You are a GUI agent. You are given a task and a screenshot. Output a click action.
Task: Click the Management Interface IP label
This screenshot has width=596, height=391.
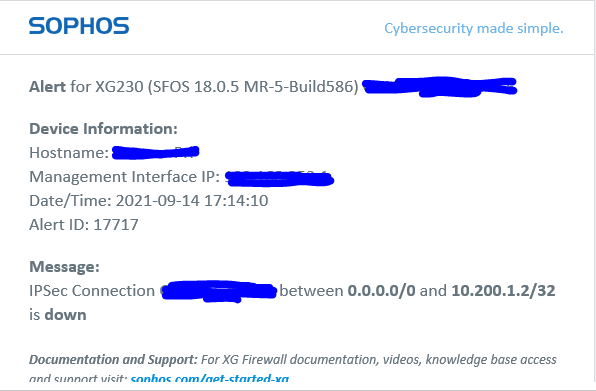(x=125, y=177)
